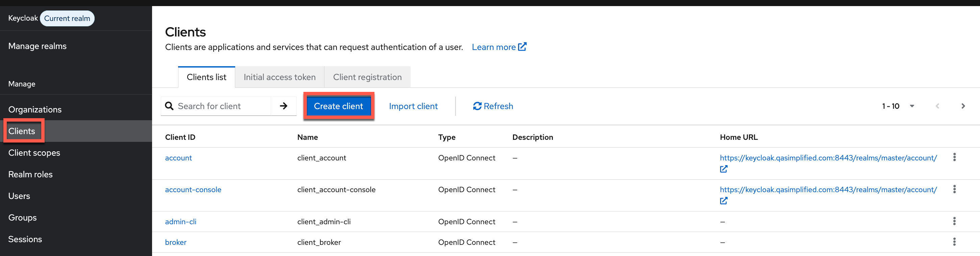This screenshot has width=980, height=256.
Task: Open kebab menu for admin-cli row
Action: pyautogui.click(x=954, y=222)
